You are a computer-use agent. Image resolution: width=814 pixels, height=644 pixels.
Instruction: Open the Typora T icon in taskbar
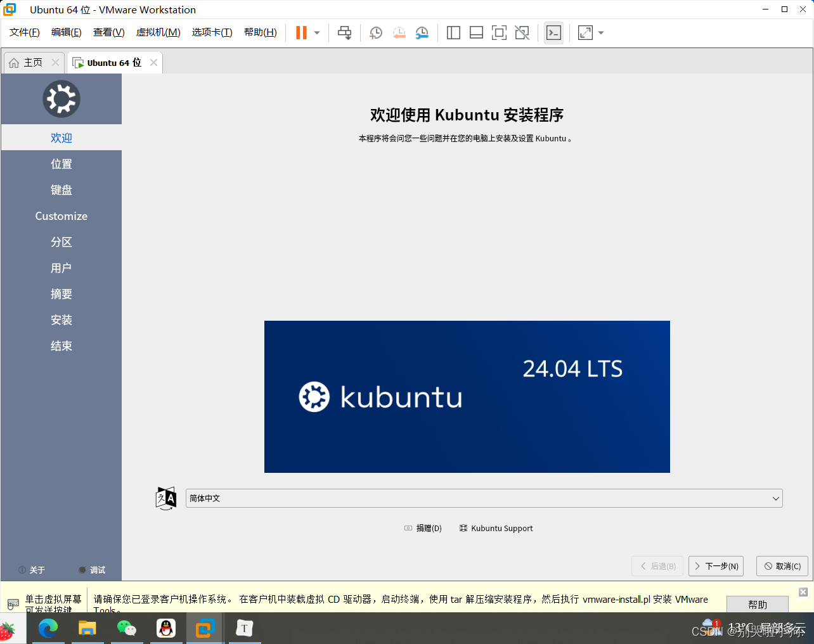coord(245,628)
